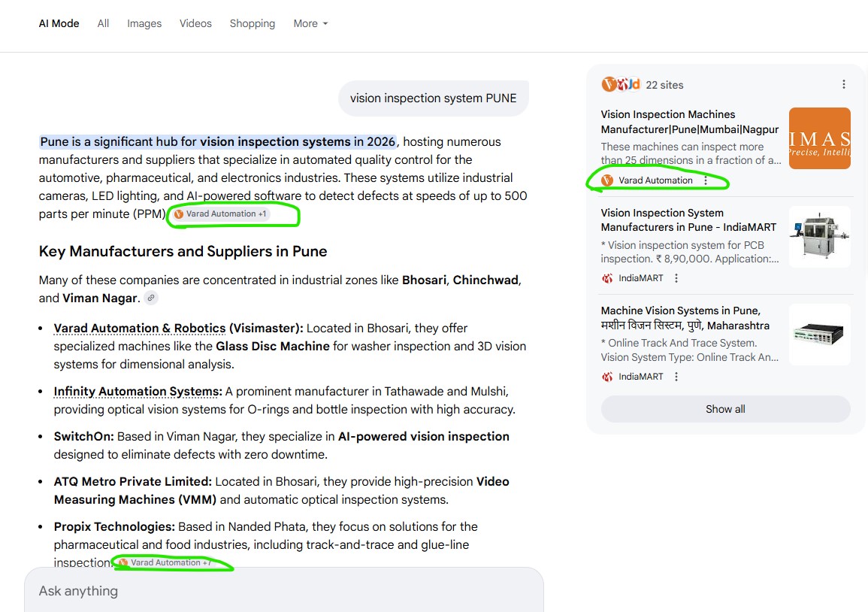Open three-dot menu for first IndiaMART result
Viewport: 868px width, 612px height.
click(676, 278)
